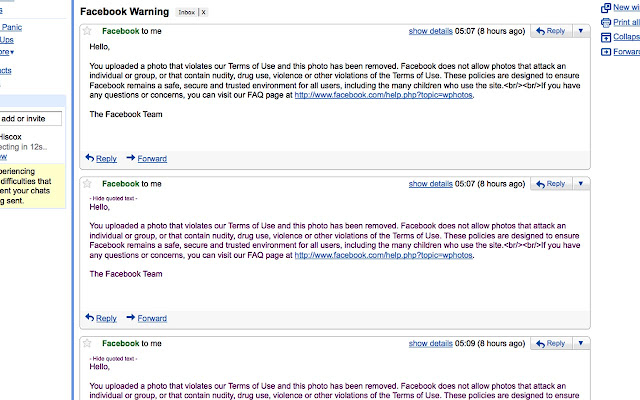Open reply options dropdown on first message
Screen dimensions: 640x400
click(x=581, y=31)
